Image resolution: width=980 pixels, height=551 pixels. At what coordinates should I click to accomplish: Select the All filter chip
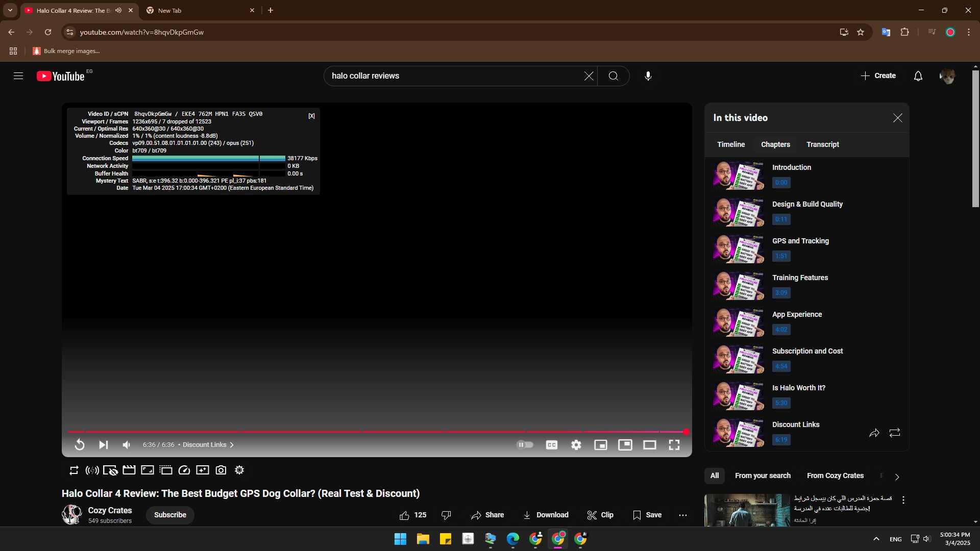click(715, 475)
